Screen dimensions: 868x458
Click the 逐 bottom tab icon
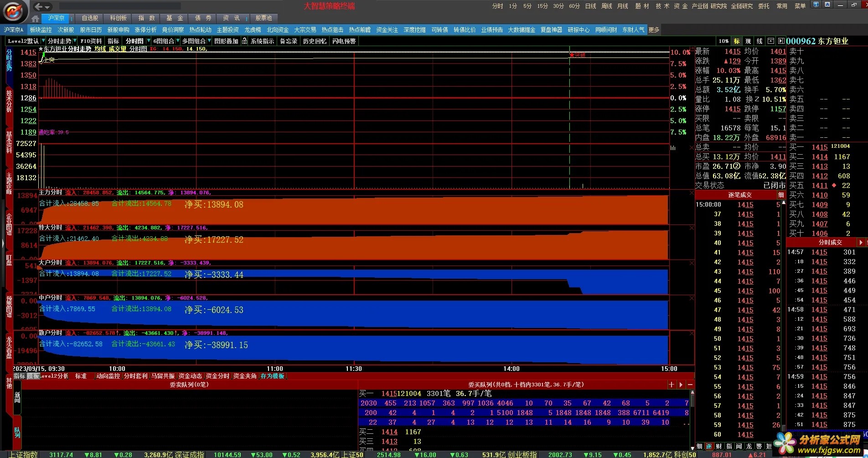point(709,446)
